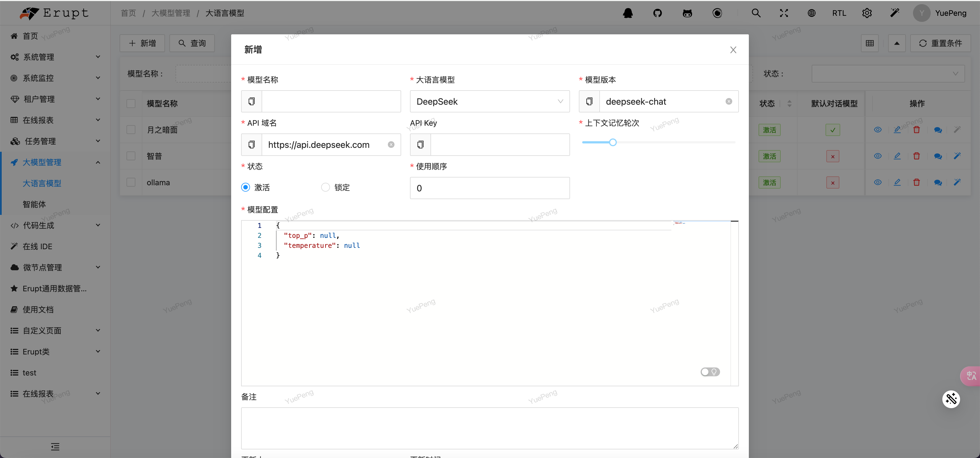
Task: Click delete trash icon for 智普 row
Action: [917, 156]
